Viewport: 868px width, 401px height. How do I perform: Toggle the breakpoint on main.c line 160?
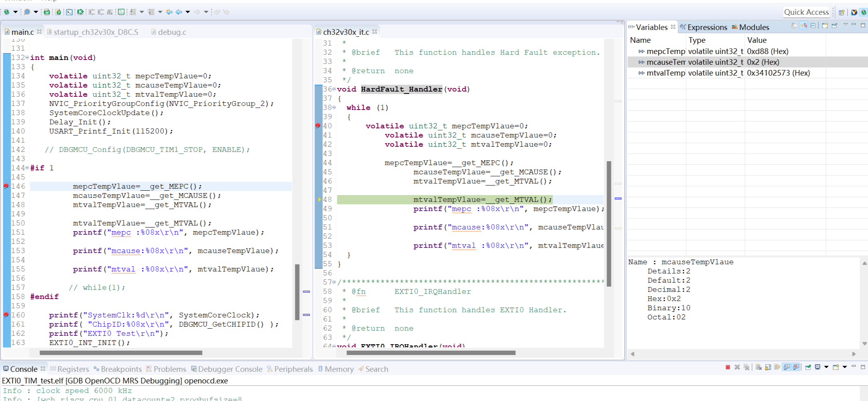(x=6, y=315)
